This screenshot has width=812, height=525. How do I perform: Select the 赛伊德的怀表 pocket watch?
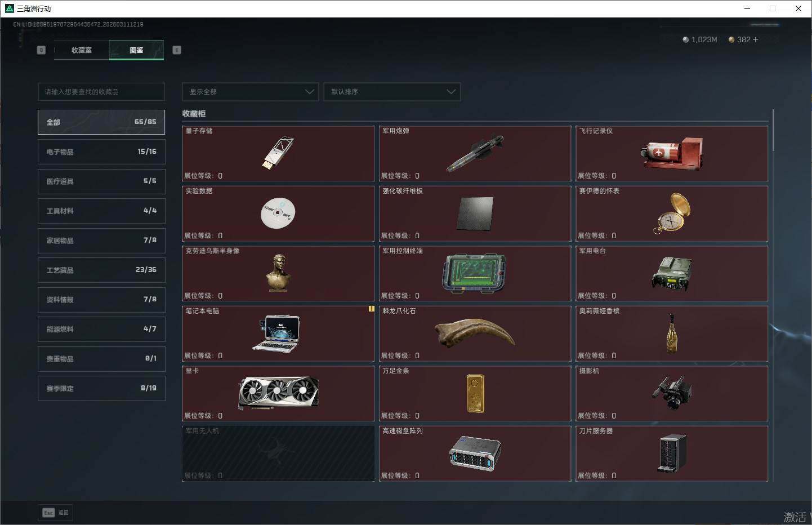(x=672, y=213)
